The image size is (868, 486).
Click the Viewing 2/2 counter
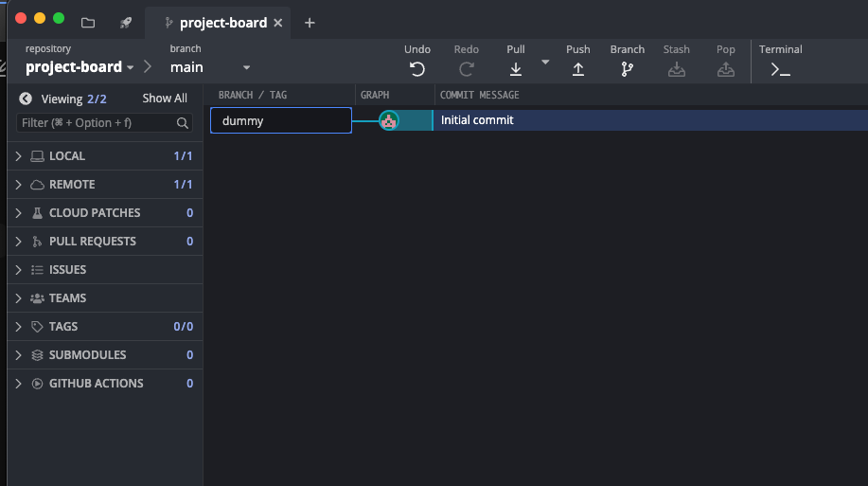tap(74, 99)
